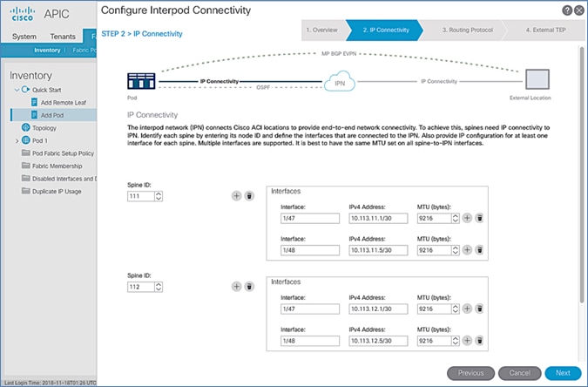Image resolution: width=588 pixels, height=387 pixels.
Task: Click the Disabled Interfaces folder icon
Action: tap(25, 179)
